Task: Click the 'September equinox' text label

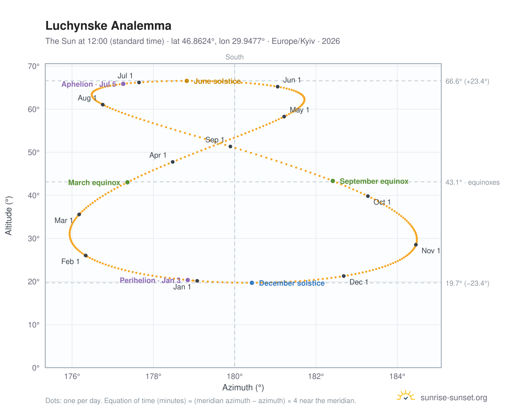Action: pyautogui.click(x=374, y=181)
